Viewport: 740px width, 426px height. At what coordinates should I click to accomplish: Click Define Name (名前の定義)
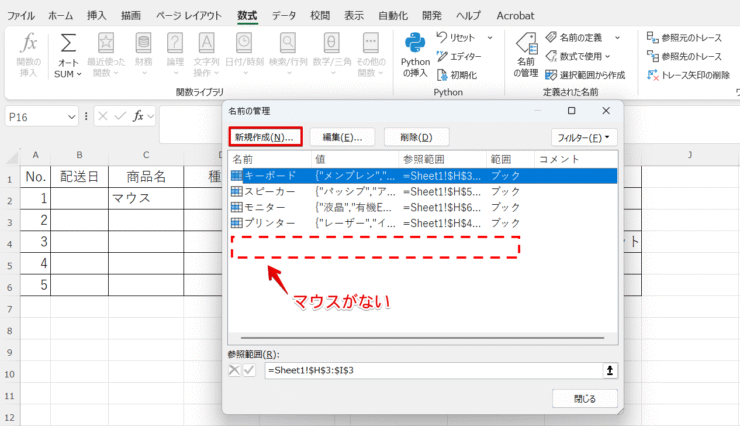click(574, 37)
